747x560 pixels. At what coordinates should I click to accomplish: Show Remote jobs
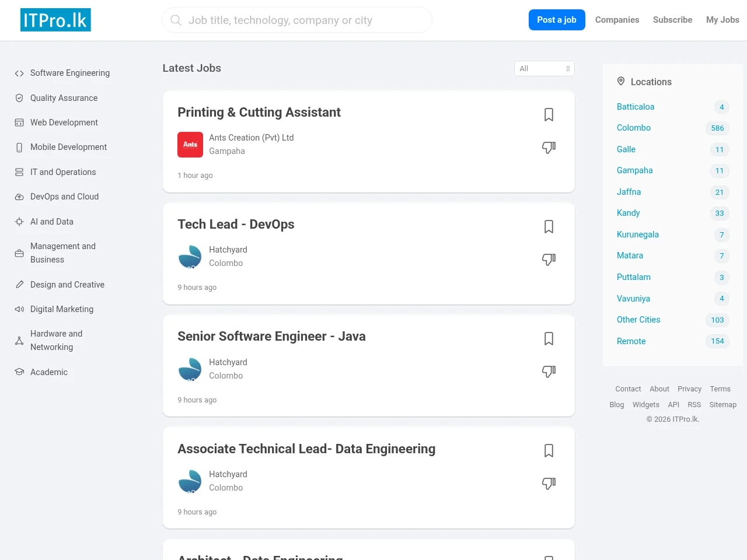(631, 341)
